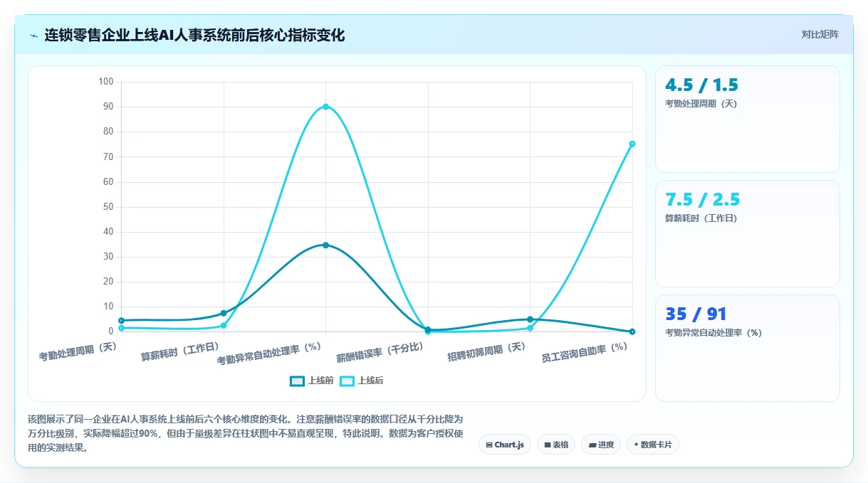Click card label 考勤处理周期（天）
Viewport: 868px width, 483px height.
coord(701,104)
